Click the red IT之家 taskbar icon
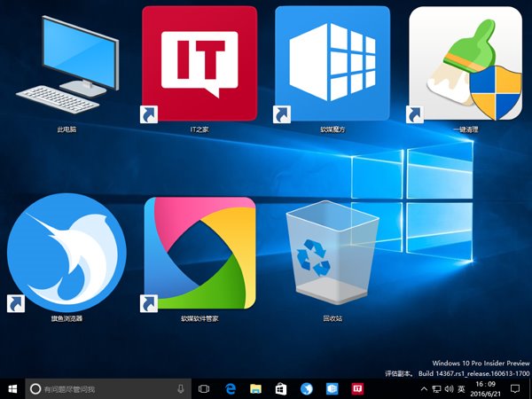The width and height of the screenshot is (532, 399). tap(358, 388)
